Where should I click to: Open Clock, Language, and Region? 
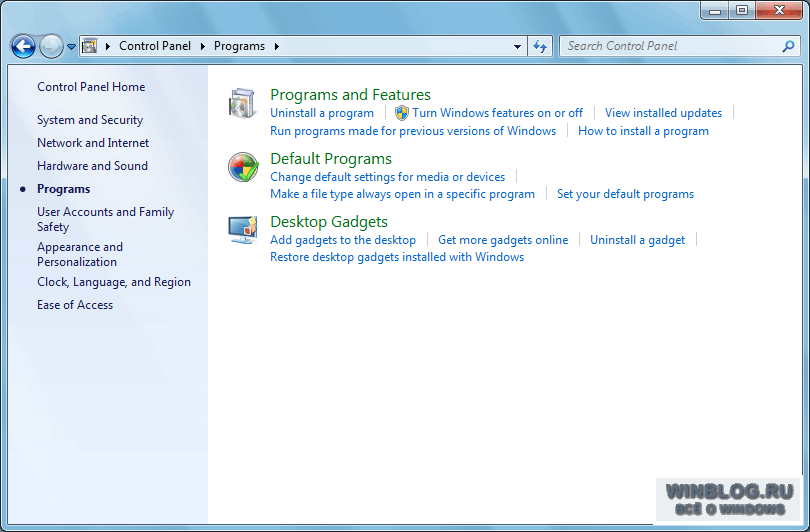pos(114,282)
